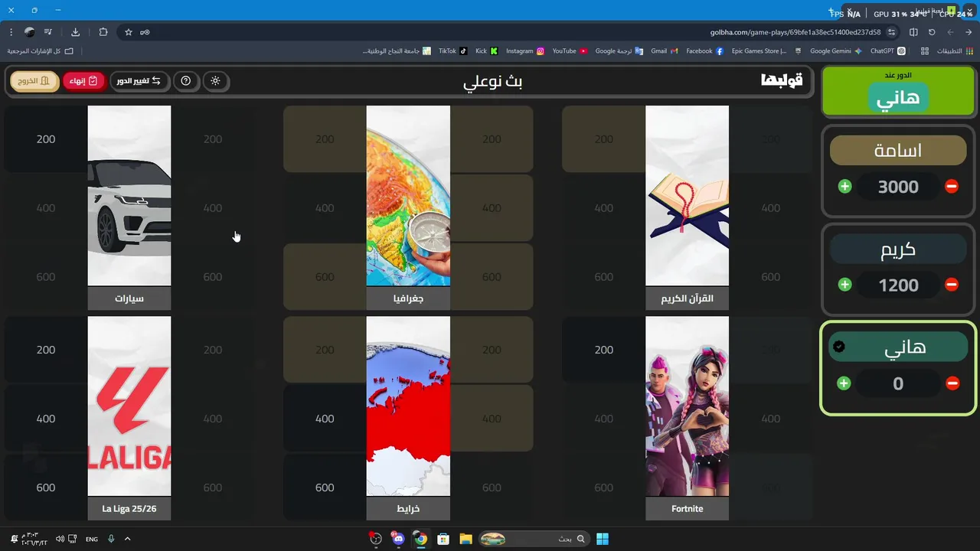Screen dimensions: 980x551
Task: Open the Google Gemini bookmark
Action: (836, 51)
